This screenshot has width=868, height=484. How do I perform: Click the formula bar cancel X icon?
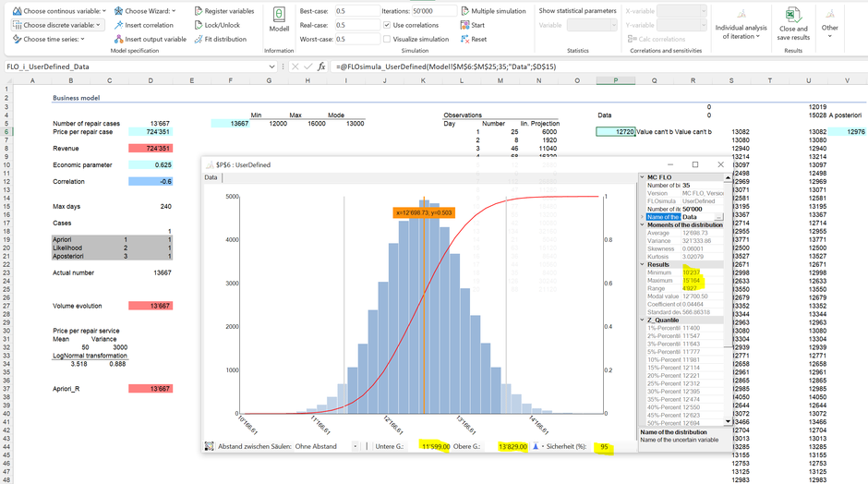(295, 67)
